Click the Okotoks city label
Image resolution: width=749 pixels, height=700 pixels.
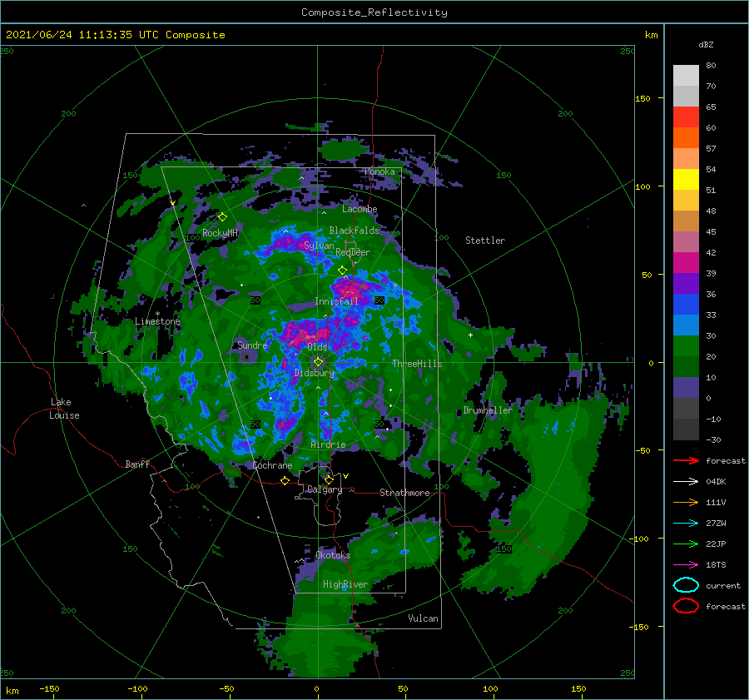pos(333,555)
